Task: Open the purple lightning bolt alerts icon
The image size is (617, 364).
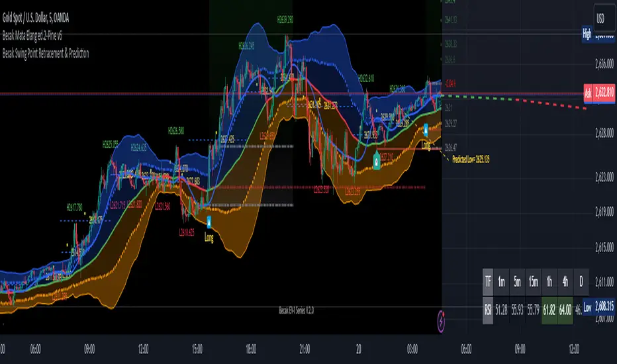Action: pos(441,322)
